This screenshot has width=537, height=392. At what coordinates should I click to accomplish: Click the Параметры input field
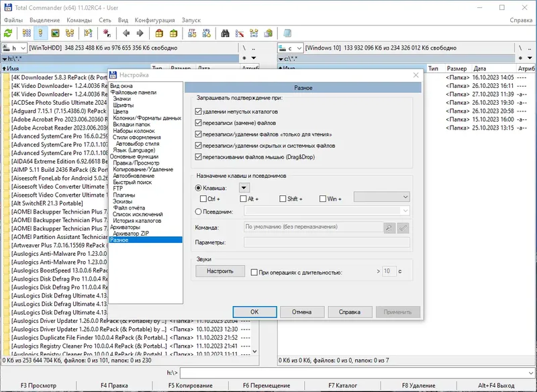click(x=327, y=242)
